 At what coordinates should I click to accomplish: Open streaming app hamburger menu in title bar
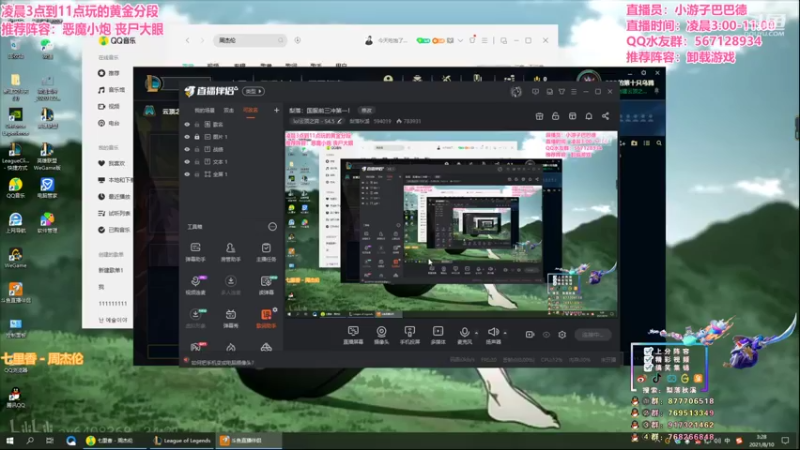pyautogui.click(x=574, y=92)
